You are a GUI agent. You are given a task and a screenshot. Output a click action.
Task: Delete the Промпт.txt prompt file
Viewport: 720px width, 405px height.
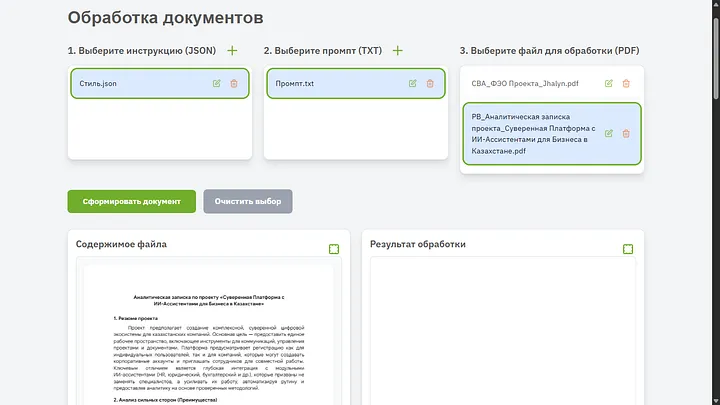(x=430, y=84)
